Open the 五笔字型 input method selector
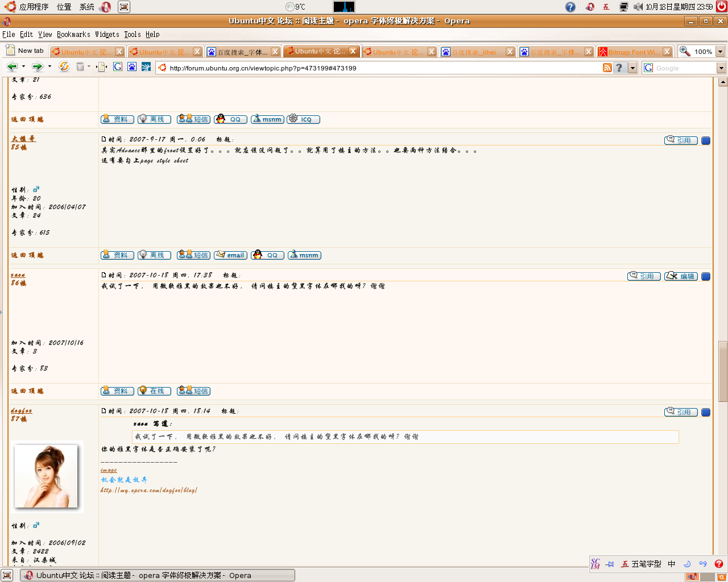Image resolution: width=728 pixels, height=582 pixels. [x=641, y=564]
